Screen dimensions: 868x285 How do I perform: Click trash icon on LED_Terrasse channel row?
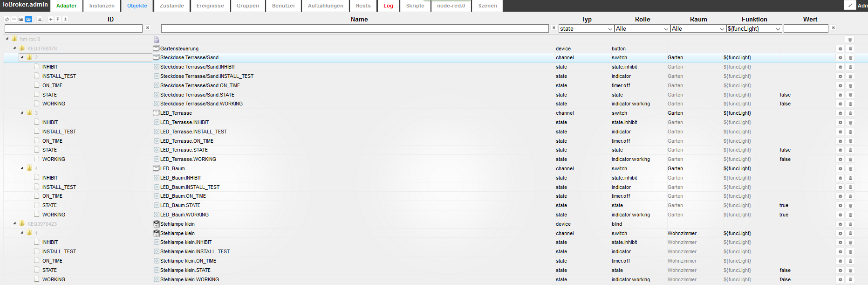click(850, 113)
